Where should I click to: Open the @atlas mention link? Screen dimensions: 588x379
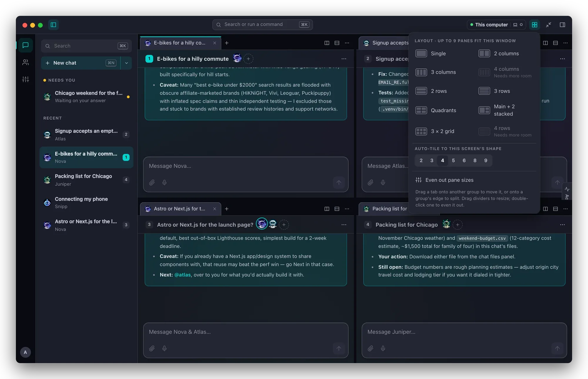(183, 275)
